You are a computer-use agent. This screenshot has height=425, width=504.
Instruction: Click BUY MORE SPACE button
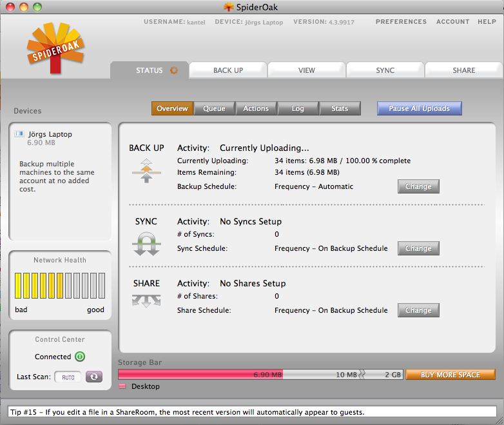coord(451,375)
